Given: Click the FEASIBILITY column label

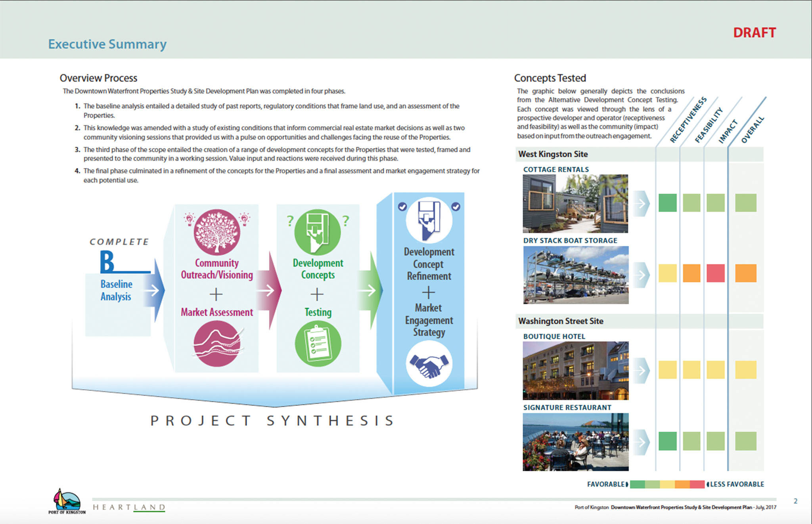Looking at the screenshot, I should point(709,125).
